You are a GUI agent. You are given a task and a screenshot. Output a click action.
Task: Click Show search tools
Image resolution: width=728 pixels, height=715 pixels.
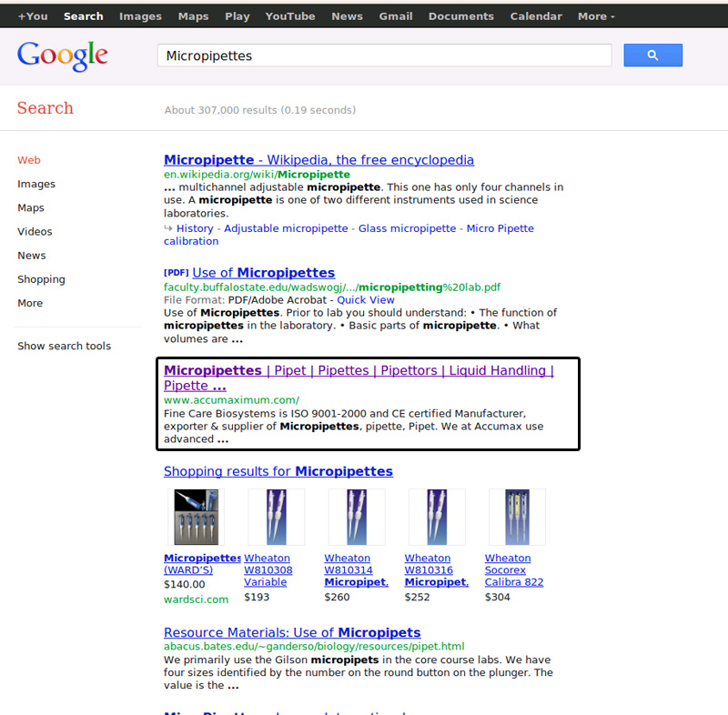(64, 346)
